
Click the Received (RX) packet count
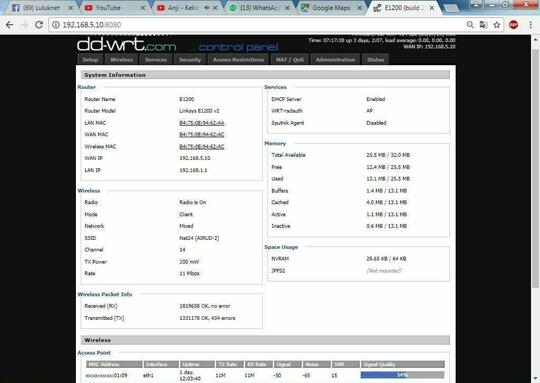click(205, 306)
